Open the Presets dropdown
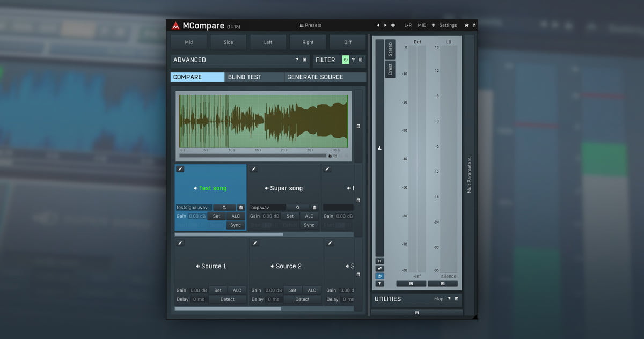The height and width of the screenshot is (339, 644). coord(311,25)
